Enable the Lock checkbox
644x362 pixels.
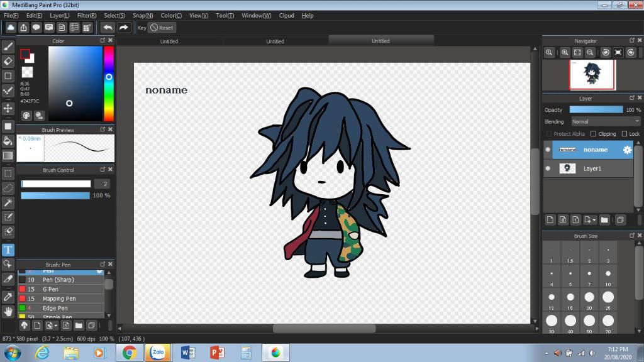click(x=625, y=134)
